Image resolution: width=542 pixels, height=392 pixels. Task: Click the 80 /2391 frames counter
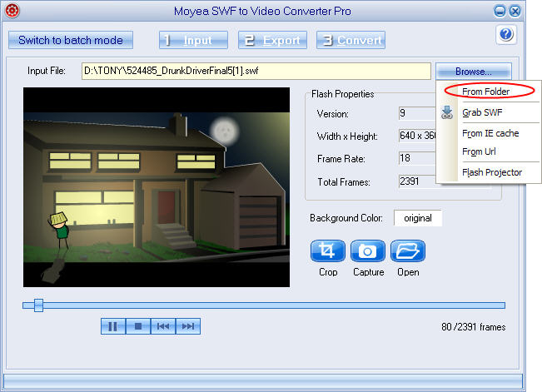click(x=473, y=327)
